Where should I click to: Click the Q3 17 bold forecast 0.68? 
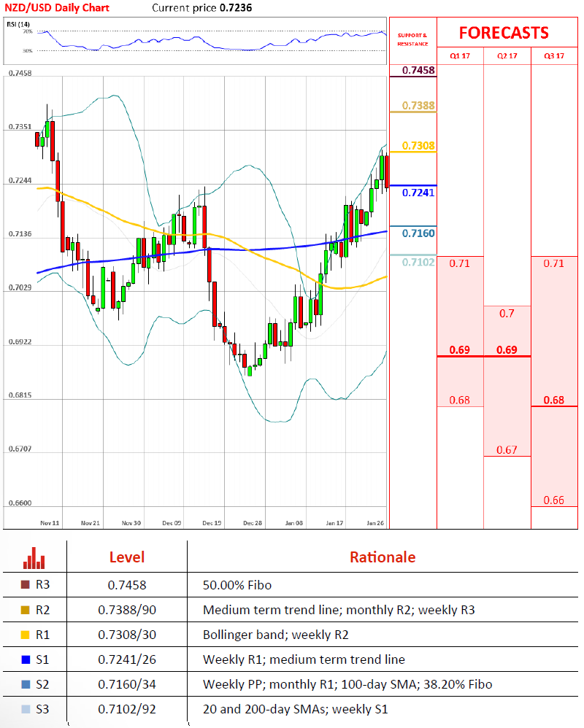coord(554,400)
